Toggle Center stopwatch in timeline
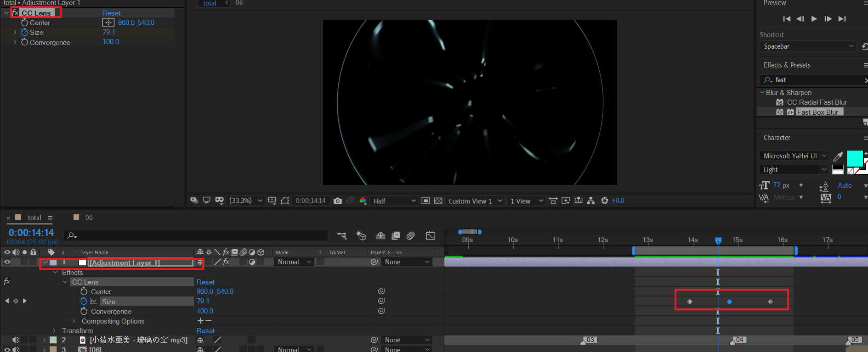This screenshot has width=868, height=352. pos(84,291)
